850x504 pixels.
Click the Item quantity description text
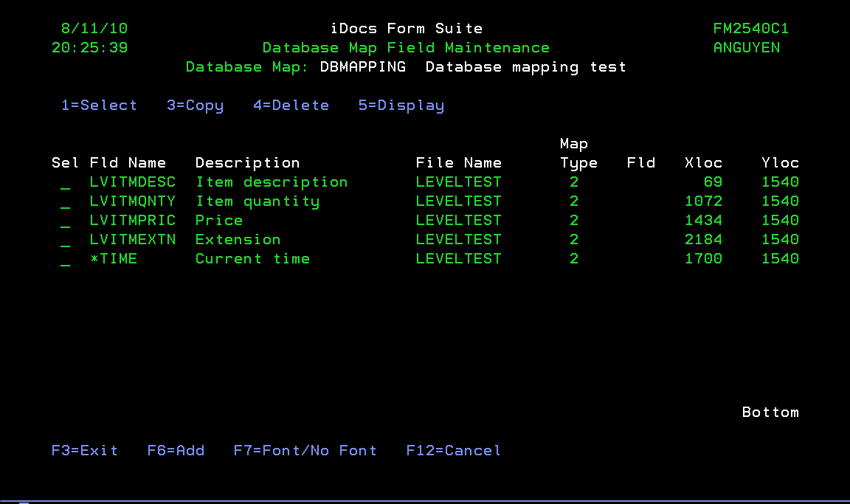[x=258, y=201]
